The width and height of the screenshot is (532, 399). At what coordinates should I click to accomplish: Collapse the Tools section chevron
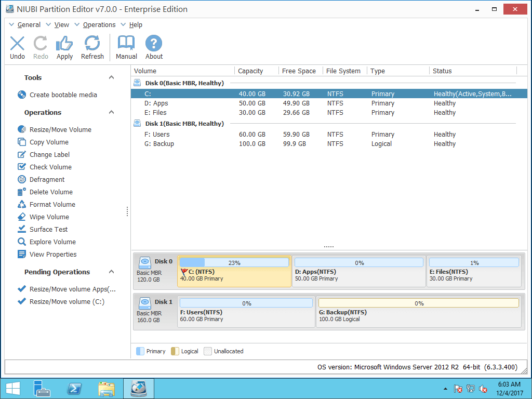[x=111, y=77]
